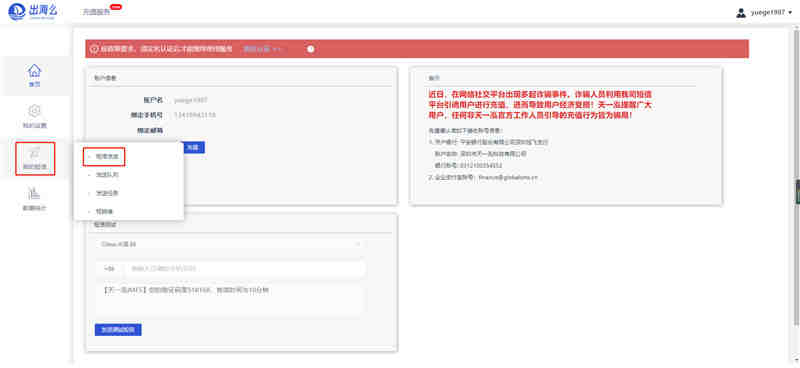The width and height of the screenshot is (800, 368).
Task: Click the account name value yuege1987 in the account card
Action: pyautogui.click(x=190, y=100)
